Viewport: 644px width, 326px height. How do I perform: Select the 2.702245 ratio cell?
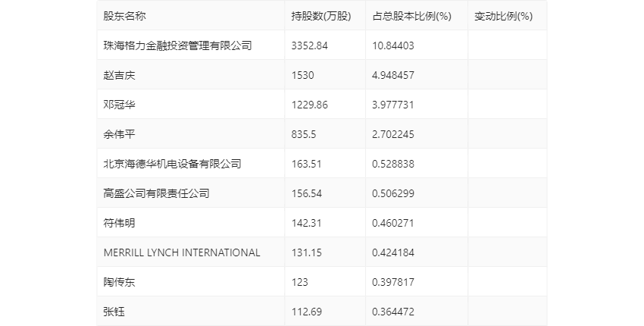point(393,134)
